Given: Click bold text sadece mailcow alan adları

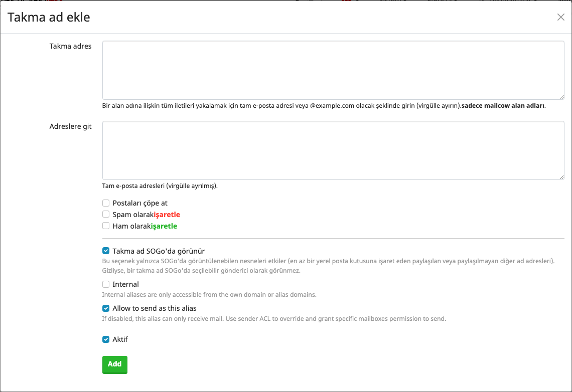Looking at the screenshot, I should [503, 106].
